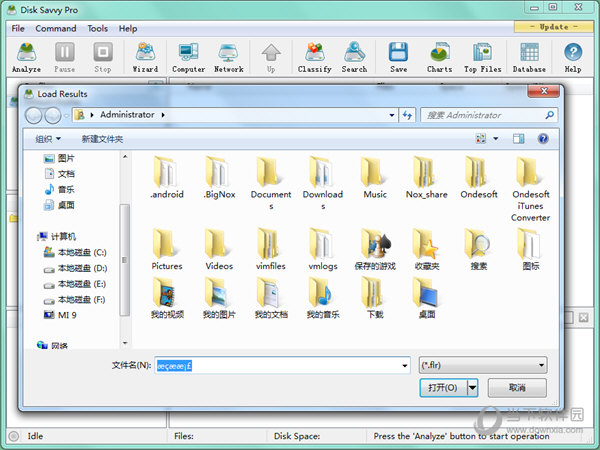Image resolution: width=600 pixels, height=450 pixels.
Task: Select 本地磁盘 (F:) in navigation pane
Action: [75, 300]
